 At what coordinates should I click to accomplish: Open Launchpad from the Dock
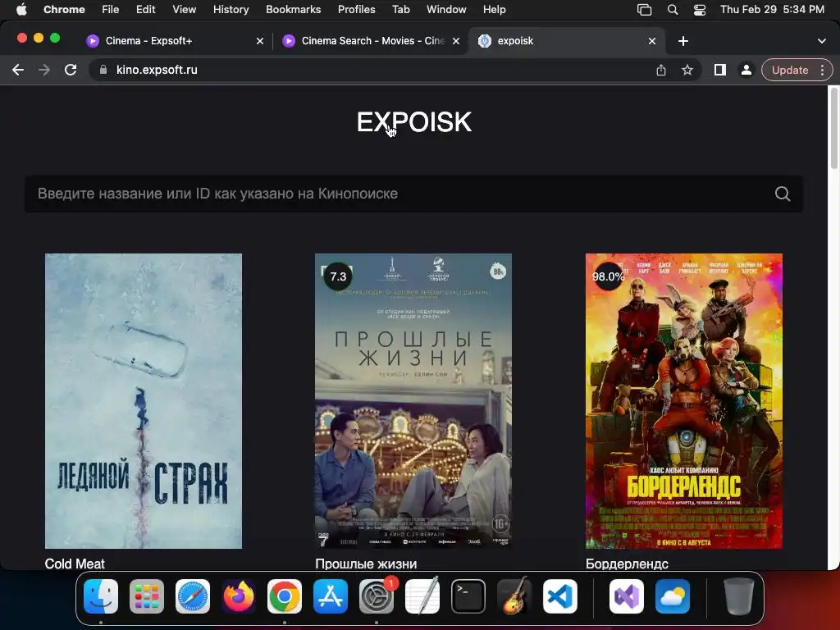tap(147, 596)
